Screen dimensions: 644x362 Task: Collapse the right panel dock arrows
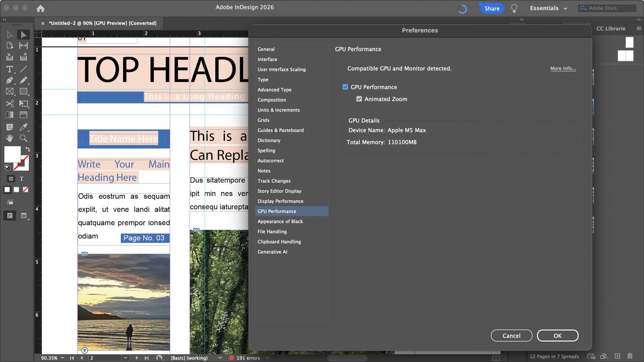tap(639, 19)
